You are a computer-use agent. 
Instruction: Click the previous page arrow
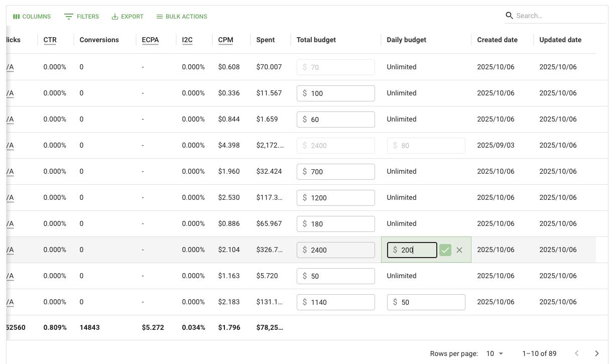(576, 353)
